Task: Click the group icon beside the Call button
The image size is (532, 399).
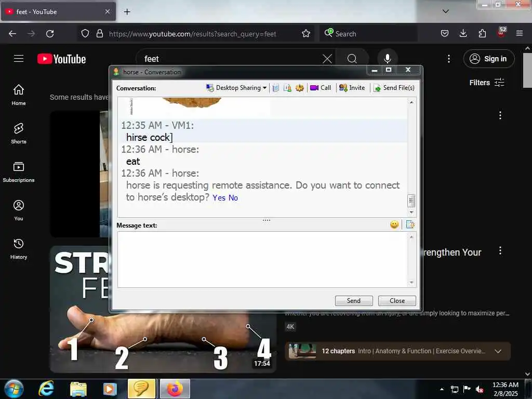Action: pos(299,88)
